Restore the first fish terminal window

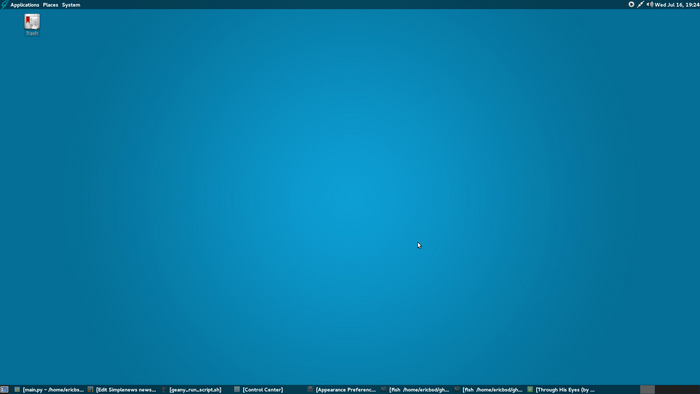coord(415,390)
